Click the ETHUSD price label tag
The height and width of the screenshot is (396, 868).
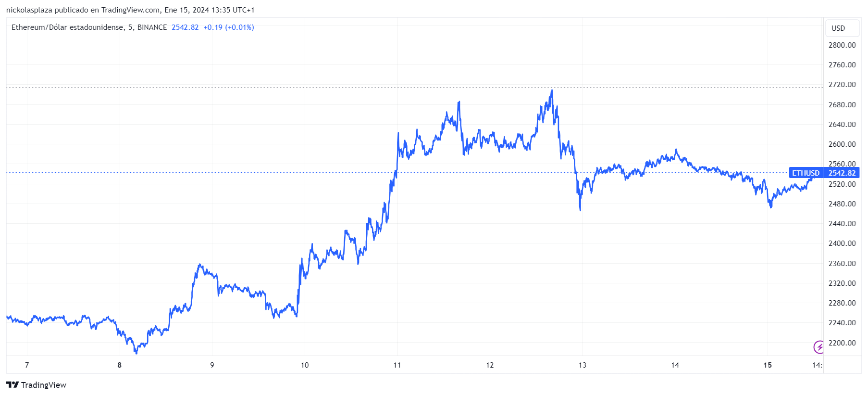pos(806,173)
